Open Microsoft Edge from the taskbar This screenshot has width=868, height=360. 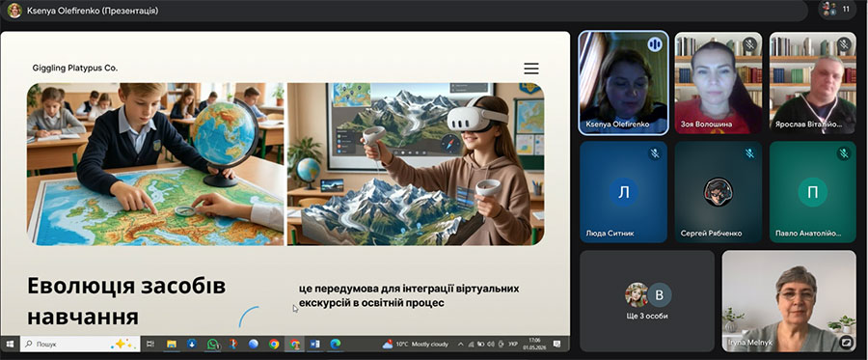pos(335,344)
